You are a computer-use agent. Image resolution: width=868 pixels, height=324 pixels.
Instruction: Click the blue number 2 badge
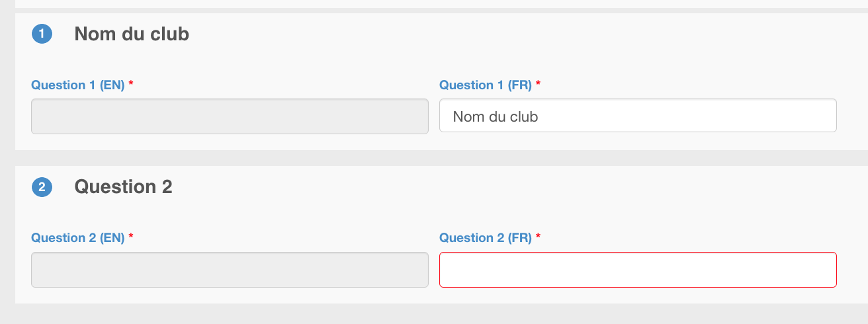click(x=42, y=188)
